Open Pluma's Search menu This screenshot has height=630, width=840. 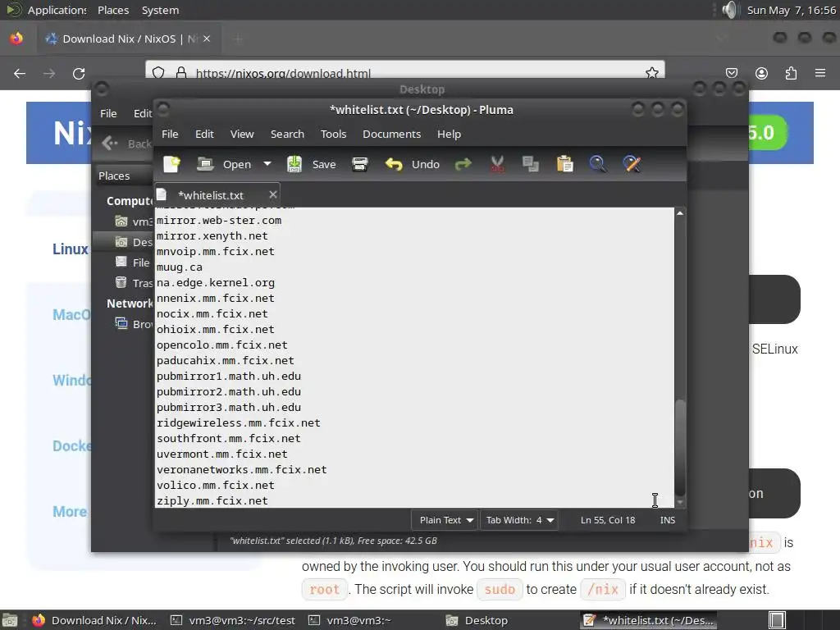point(287,134)
